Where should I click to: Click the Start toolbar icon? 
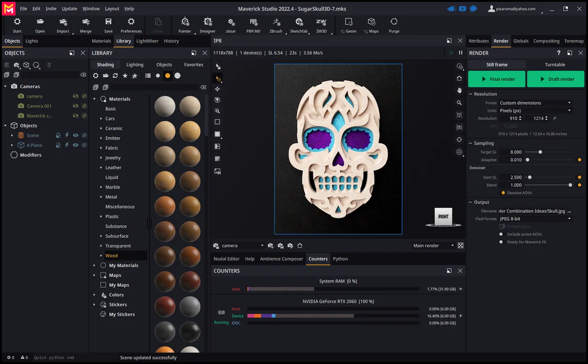pos(17,25)
